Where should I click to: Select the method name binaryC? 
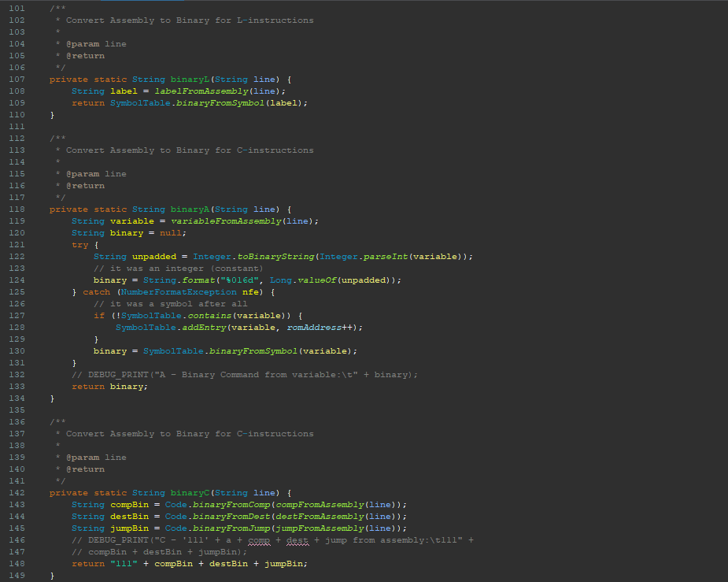[190, 492]
